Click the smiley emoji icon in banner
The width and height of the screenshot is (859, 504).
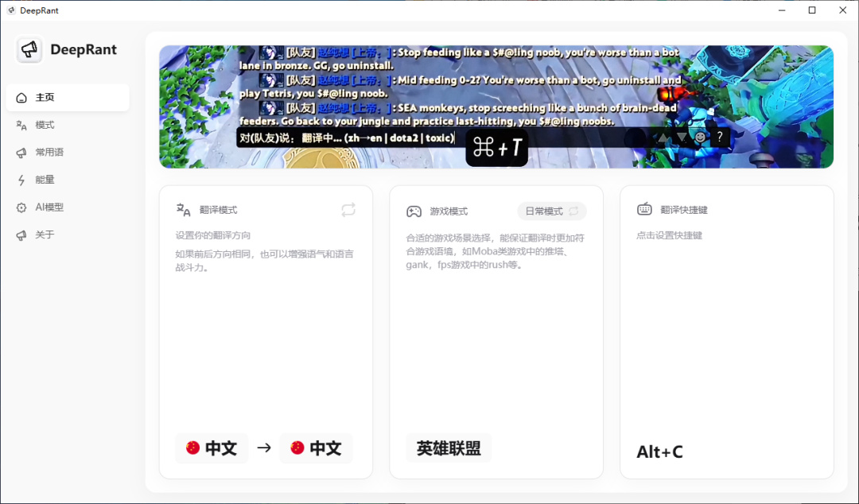pos(700,138)
